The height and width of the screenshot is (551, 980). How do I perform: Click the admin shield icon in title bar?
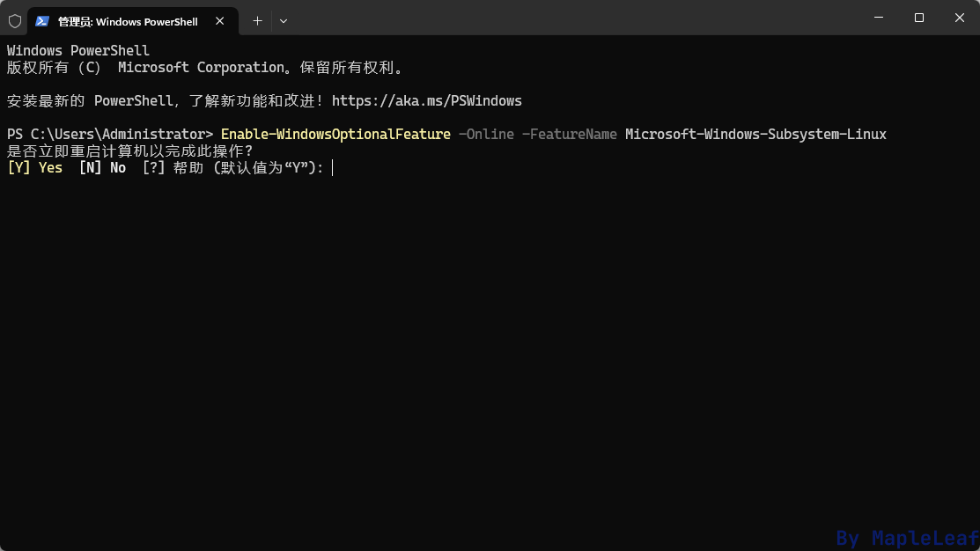(15, 21)
